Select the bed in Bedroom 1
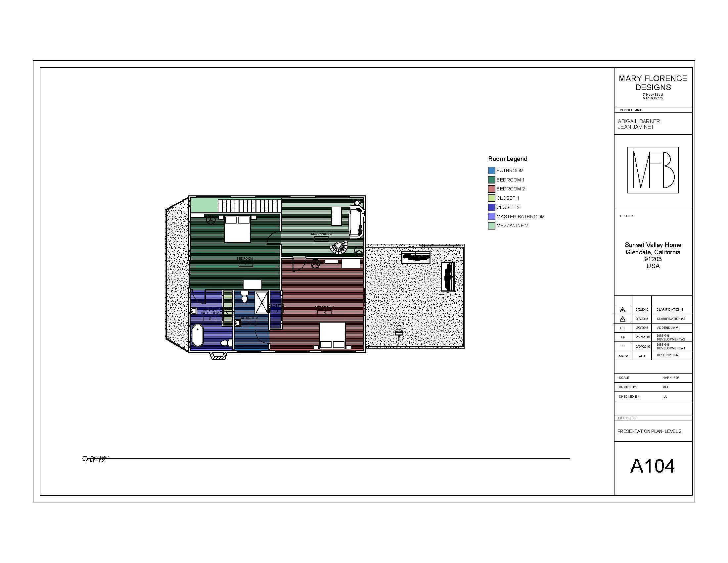This screenshot has height=563, width=728. point(237,229)
